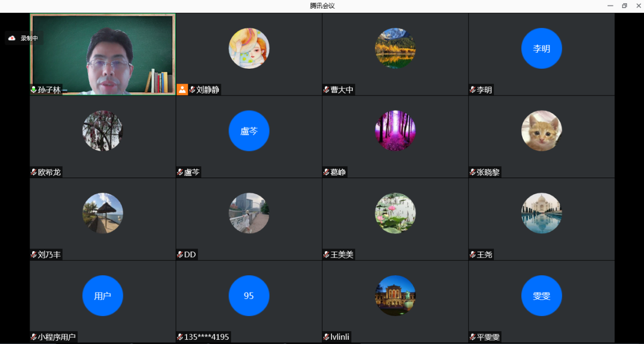Click the green microphone icon beside 孙子林
This screenshot has height=344, width=644.
(33, 90)
